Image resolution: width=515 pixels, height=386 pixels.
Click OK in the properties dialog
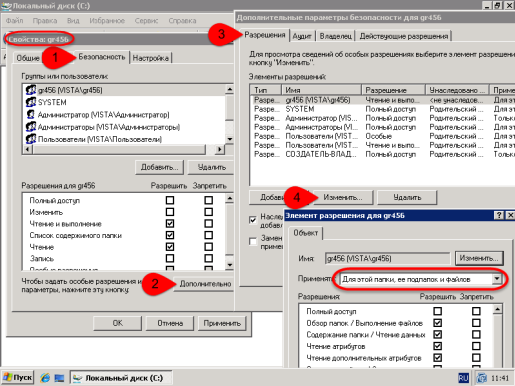[117, 323]
